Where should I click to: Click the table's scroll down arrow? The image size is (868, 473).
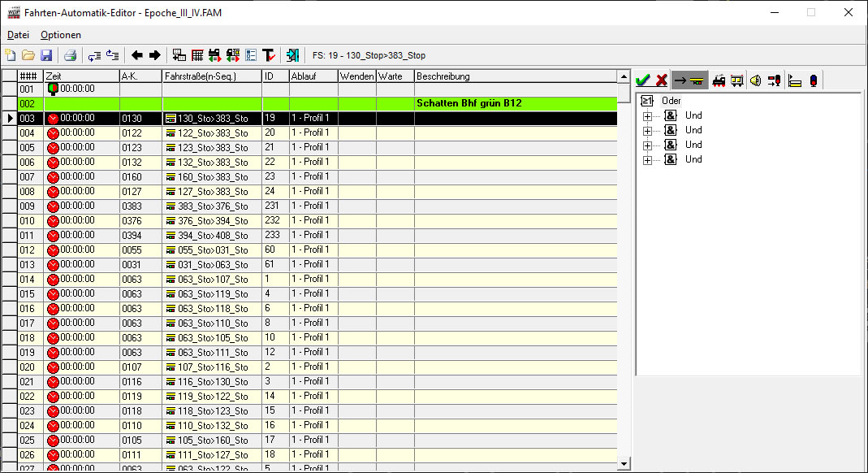coord(624,463)
